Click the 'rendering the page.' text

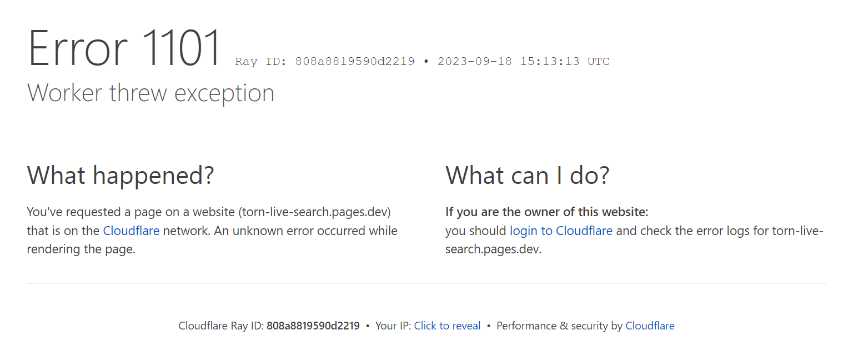click(81, 249)
